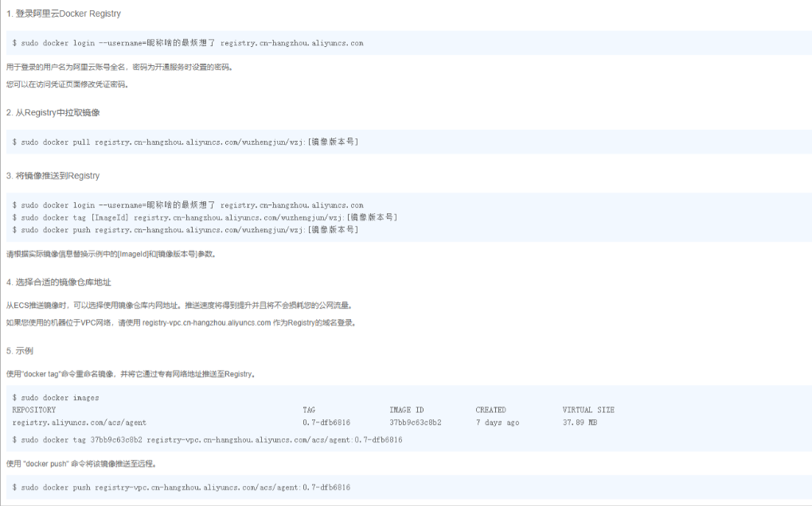
Task: Select the final docker push registry-vpc command
Action: (x=182, y=488)
